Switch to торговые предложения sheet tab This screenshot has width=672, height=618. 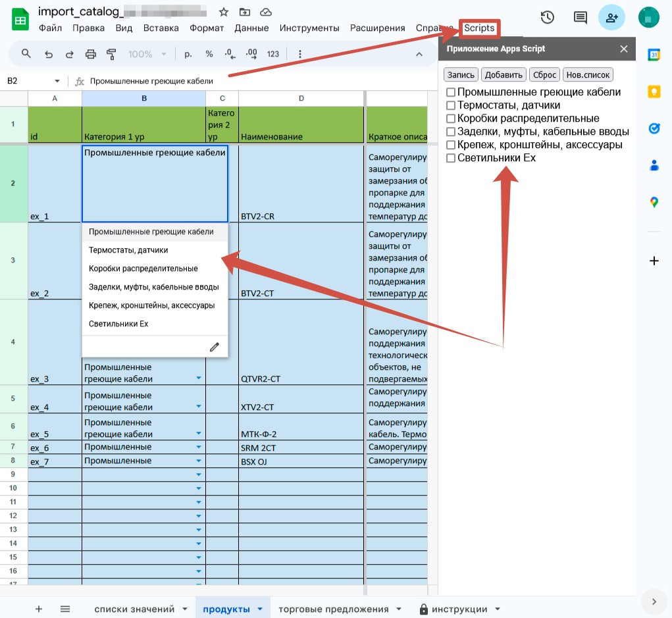point(334,609)
